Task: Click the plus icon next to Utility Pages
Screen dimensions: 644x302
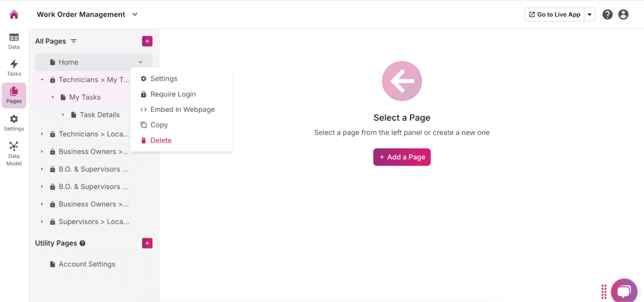Action: click(x=147, y=243)
